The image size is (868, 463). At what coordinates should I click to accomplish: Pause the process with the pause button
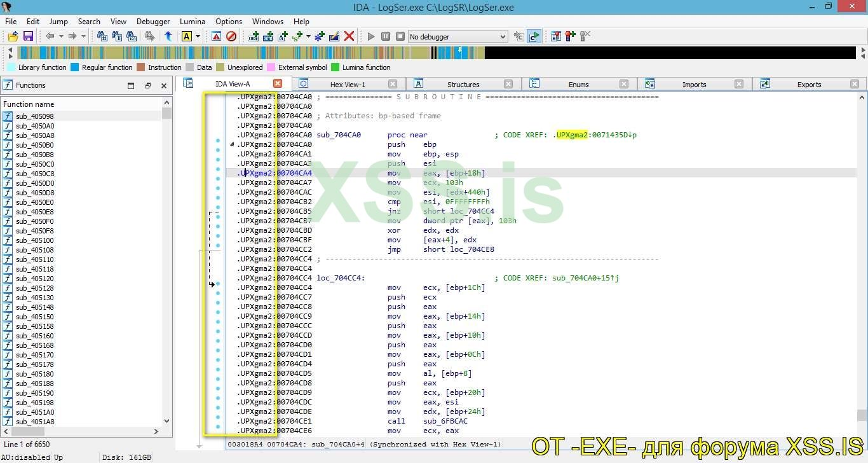pyautogui.click(x=386, y=36)
